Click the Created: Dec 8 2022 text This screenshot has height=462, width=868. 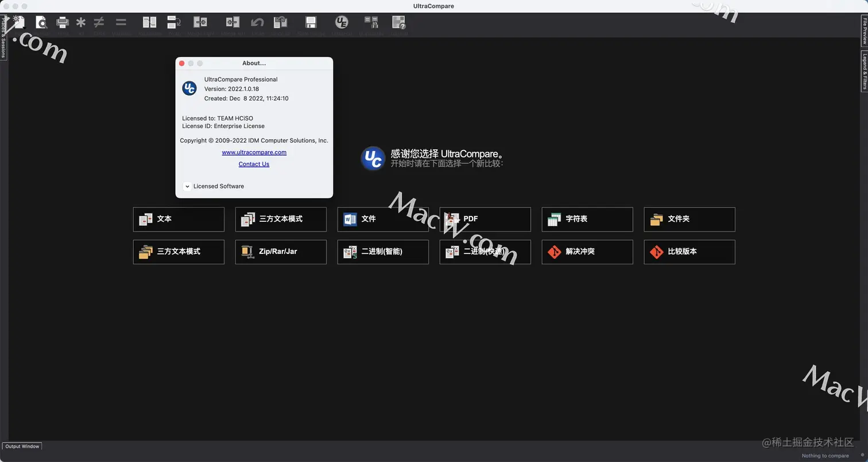(246, 99)
